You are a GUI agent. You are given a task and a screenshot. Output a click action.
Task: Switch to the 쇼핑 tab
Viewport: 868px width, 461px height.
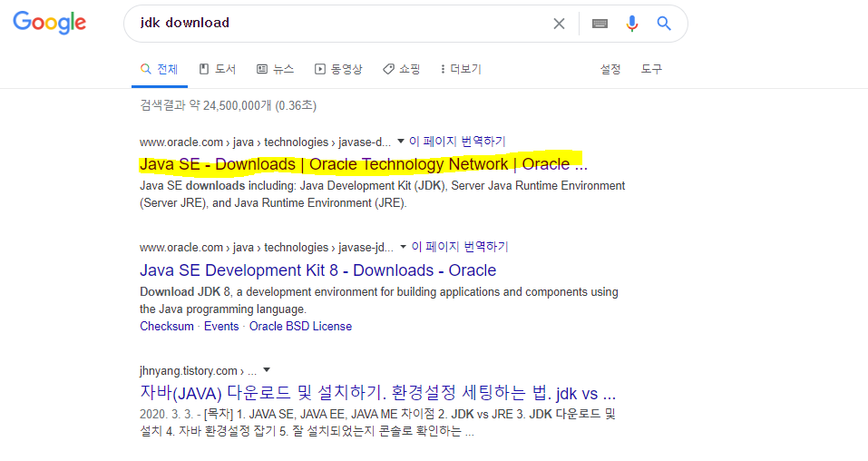pyautogui.click(x=401, y=69)
